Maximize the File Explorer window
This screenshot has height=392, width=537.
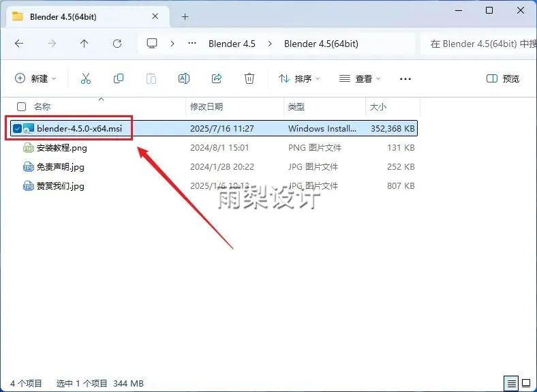(x=489, y=10)
